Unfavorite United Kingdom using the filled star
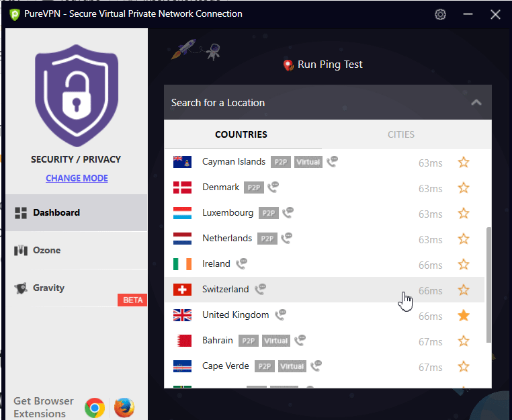The width and height of the screenshot is (512, 420). (464, 315)
